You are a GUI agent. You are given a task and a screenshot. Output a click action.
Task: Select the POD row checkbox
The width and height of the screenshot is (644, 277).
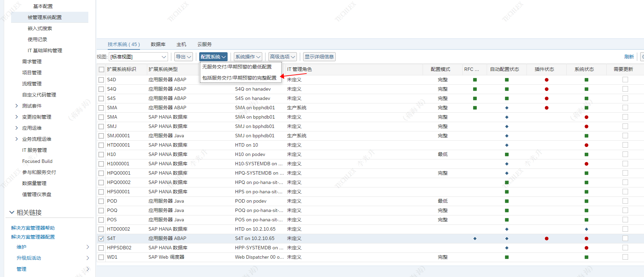coord(101,201)
